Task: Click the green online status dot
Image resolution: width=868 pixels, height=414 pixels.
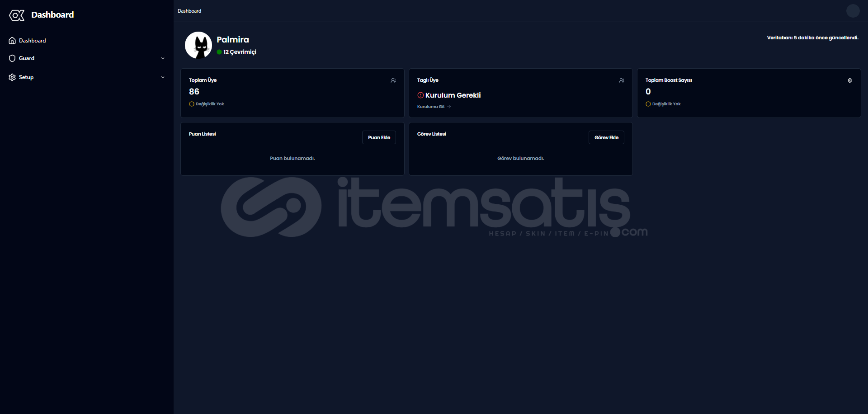Action: coord(219,52)
